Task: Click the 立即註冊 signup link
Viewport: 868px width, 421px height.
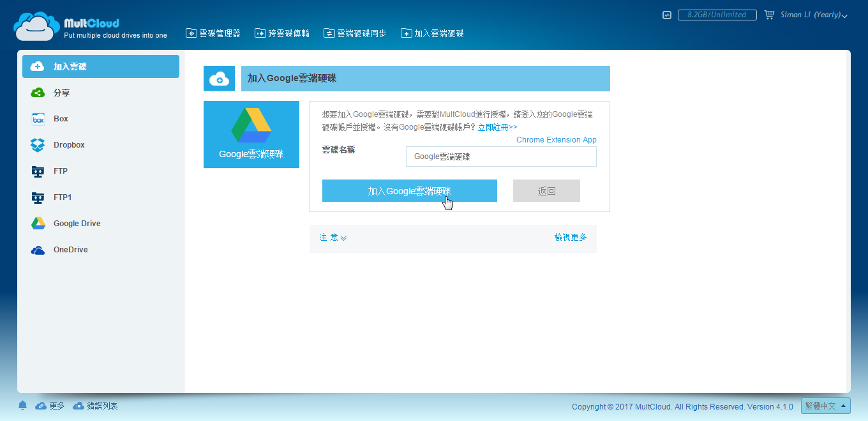Action: coord(497,128)
